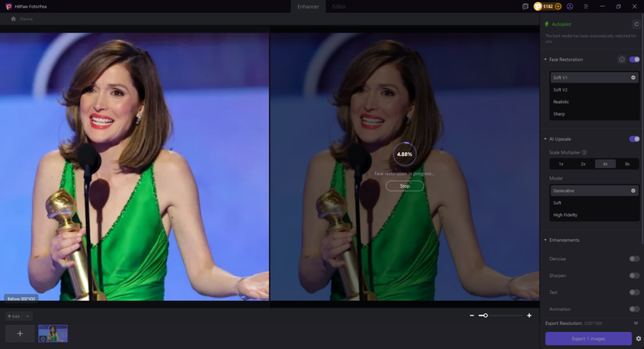Image resolution: width=644 pixels, height=349 pixels.
Task: Click the green Autopilot lightning icon
Action: (547, 24)
